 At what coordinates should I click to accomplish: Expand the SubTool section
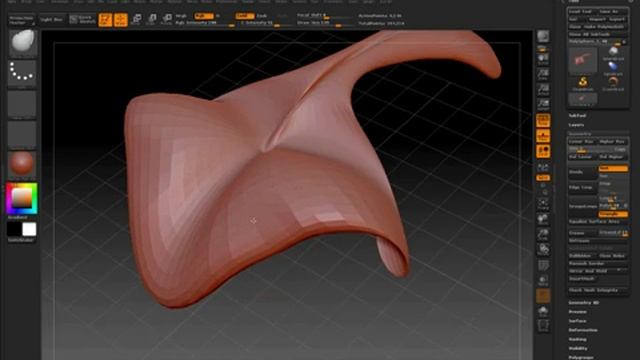[x=577, y=116]
